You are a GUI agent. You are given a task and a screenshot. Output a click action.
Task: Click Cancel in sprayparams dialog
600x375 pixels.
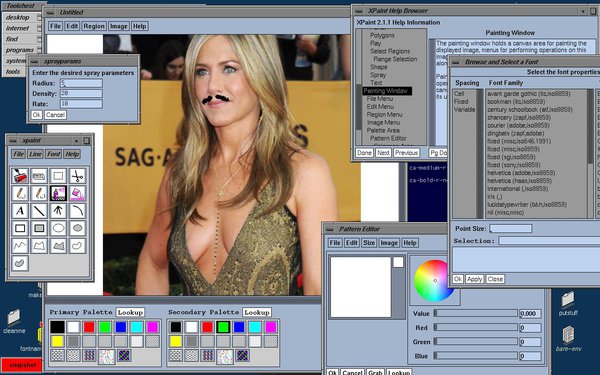[x=55, y=115]
